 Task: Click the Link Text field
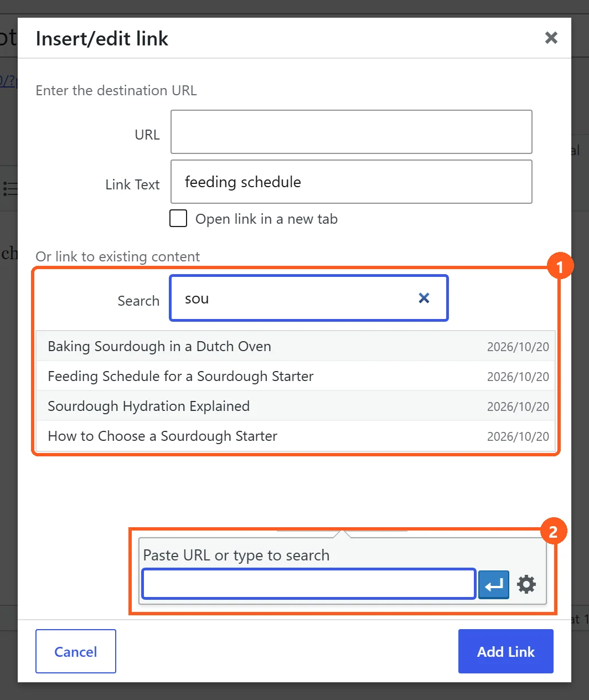click(352, 182)
